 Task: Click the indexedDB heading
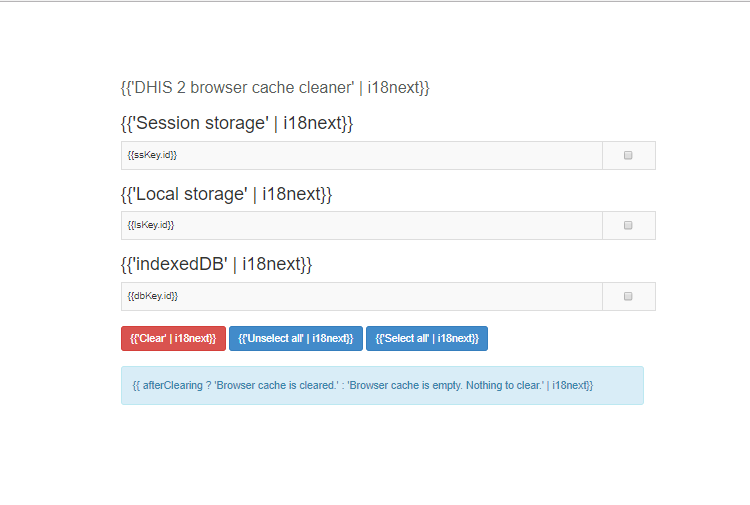(216, 264)
